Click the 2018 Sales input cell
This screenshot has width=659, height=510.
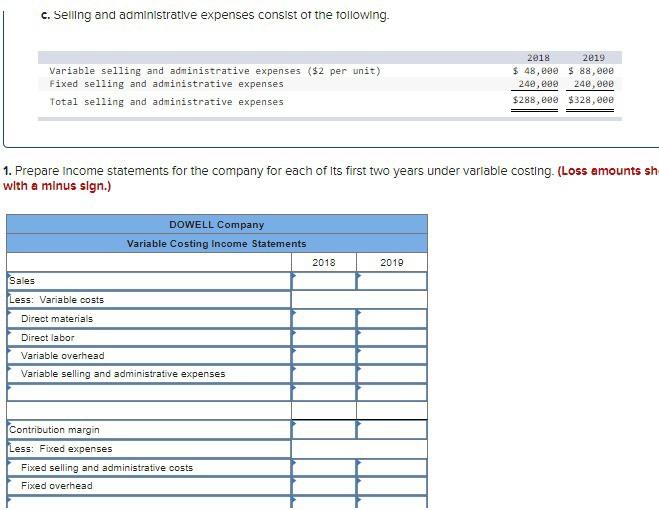pos(324,281)
